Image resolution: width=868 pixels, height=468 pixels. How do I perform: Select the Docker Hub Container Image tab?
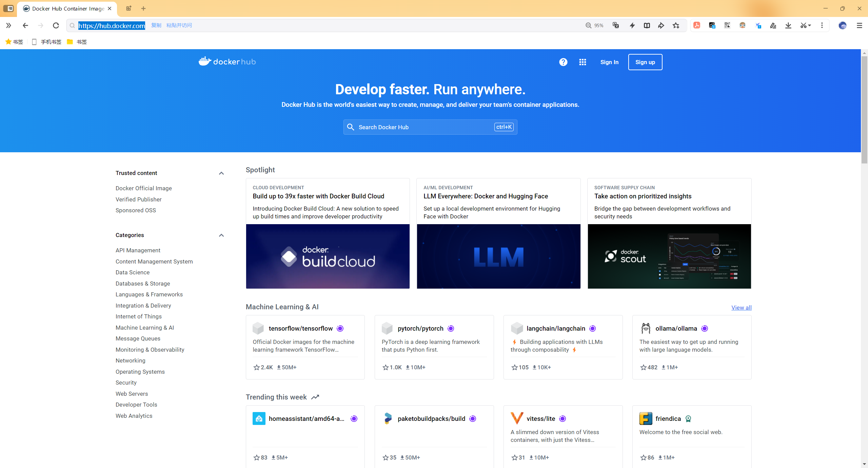(x=67, y=8)
